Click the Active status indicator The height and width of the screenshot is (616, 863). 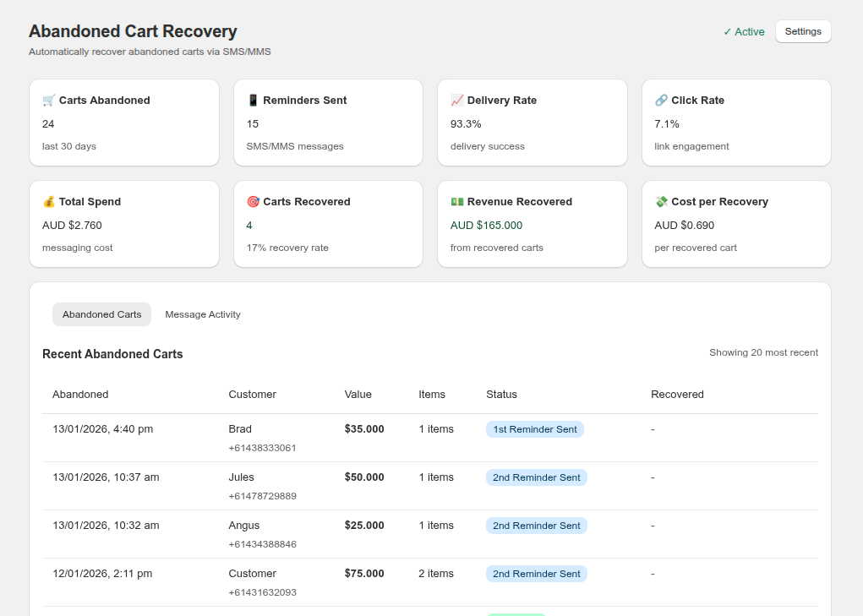744,32
